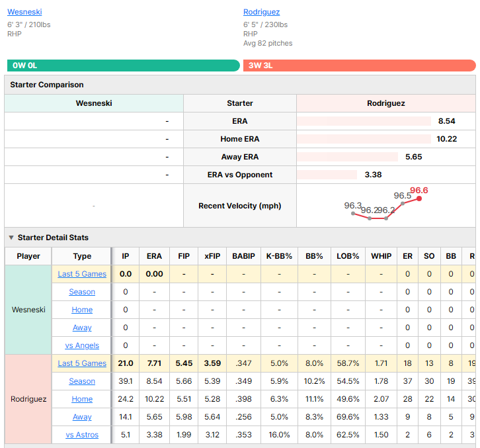The width and height of the screenshot is (480, 448).
Task: Click the Recent Velocity (mph) label
Action: point(240,206)
